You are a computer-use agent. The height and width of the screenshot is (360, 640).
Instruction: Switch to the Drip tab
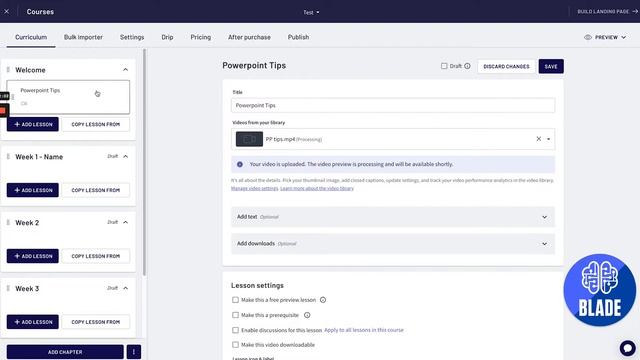pos(167,37)
